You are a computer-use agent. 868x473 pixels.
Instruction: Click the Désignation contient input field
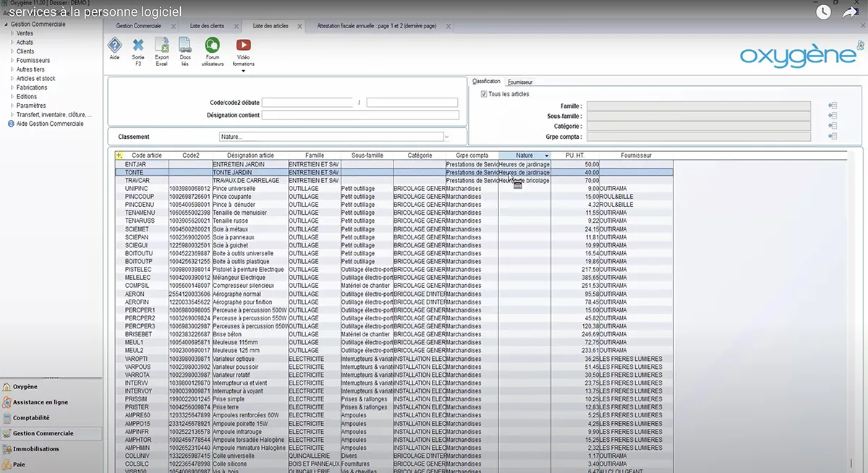tap(360, 115)
